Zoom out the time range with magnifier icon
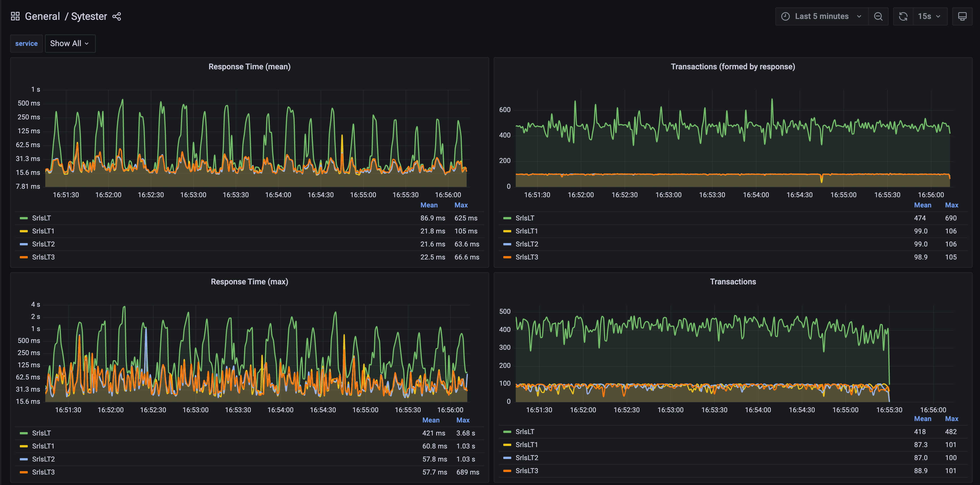980x485 pixels. click(x=878, y=16)
